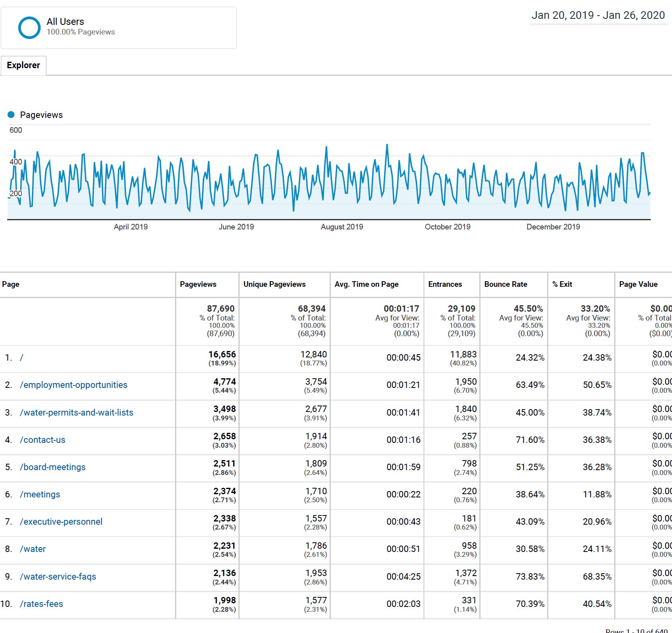
Task: Sort by Bounce Rate column header
Action: click(x=505, y=284)
